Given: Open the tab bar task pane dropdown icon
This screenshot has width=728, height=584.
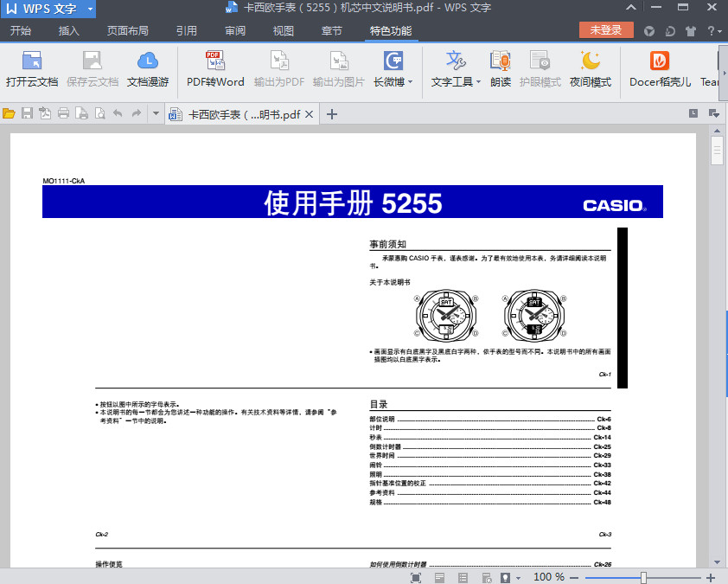Looking at the screenshot, I should 713,113.
